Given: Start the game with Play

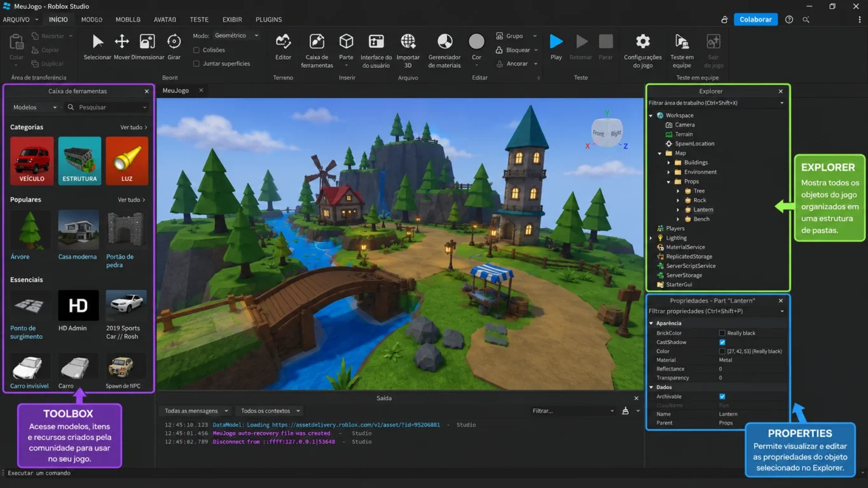Looking at the screenshot, I should point(556,47).
